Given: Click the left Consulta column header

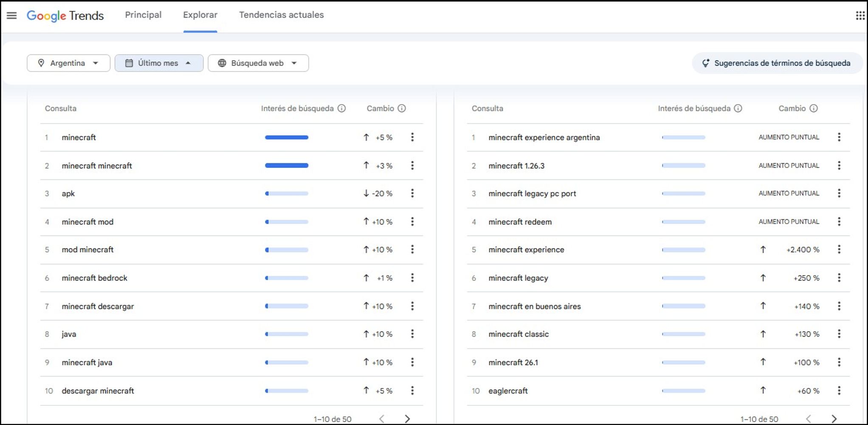Looking at the screenshot, I should tap(61, 108).
